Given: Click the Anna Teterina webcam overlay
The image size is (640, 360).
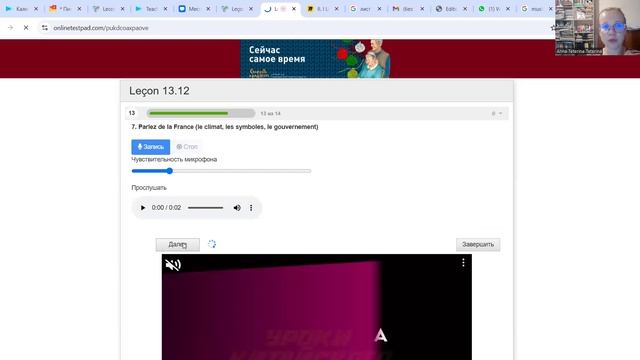Looking at the screenshot, I should tap(598, 27).
